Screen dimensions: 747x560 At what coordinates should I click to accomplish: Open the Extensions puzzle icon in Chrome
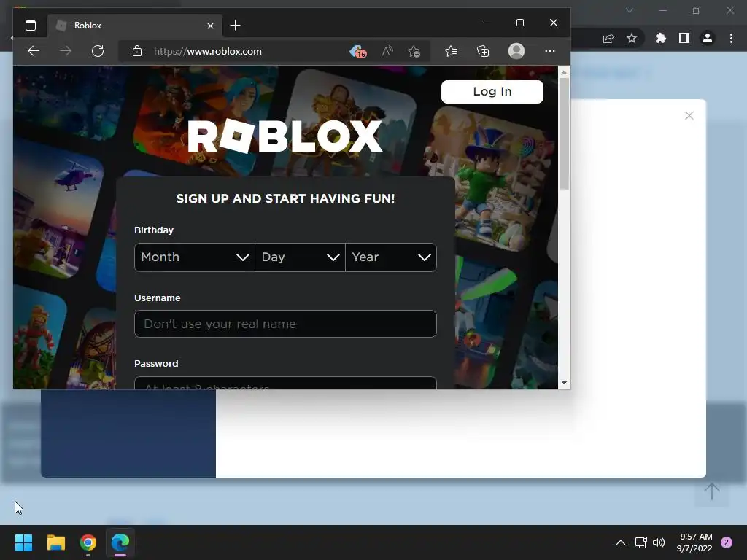tap(660, 38)
